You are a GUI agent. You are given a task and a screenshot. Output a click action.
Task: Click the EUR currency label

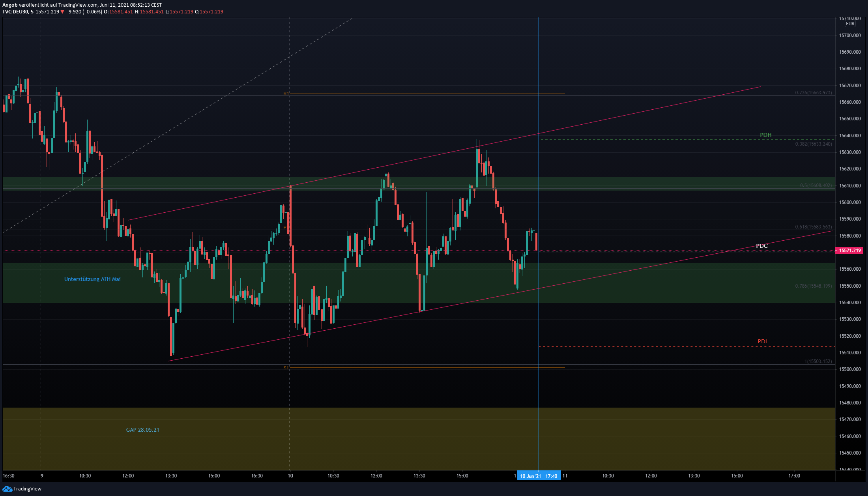coord(850,24)
